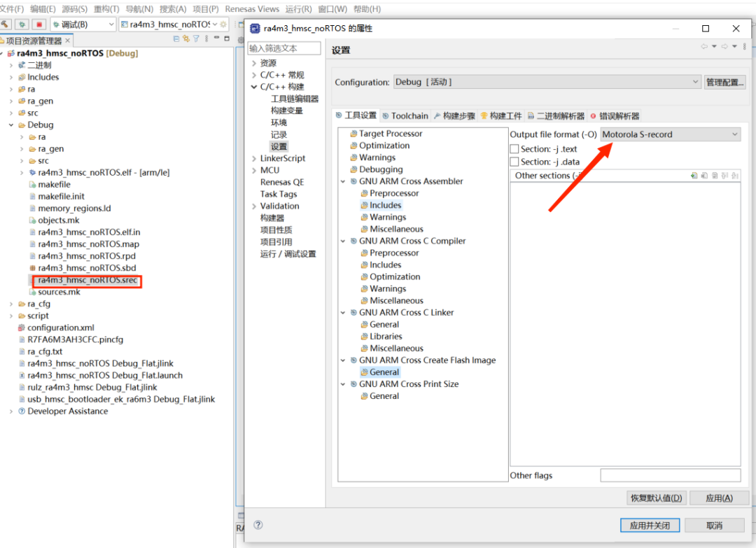Click the 恢复默认值(D) button
Viewport: 756px width, 548px height.
(x=656, y=498)
